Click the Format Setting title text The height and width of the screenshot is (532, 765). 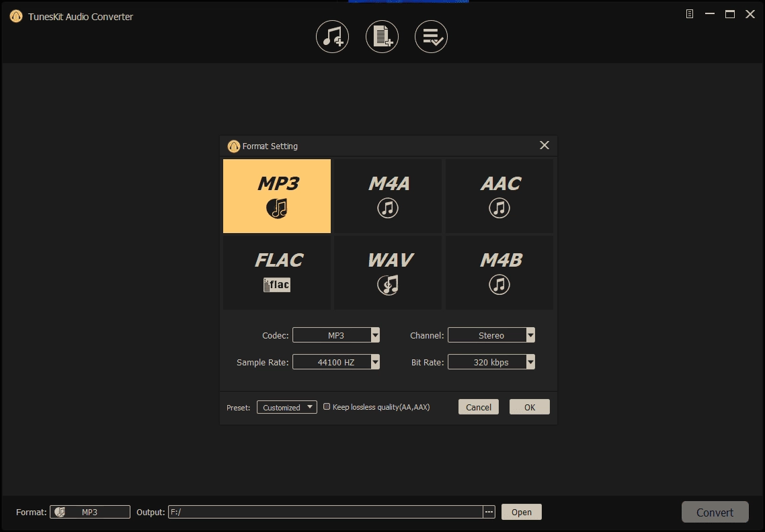pos(270,146)
